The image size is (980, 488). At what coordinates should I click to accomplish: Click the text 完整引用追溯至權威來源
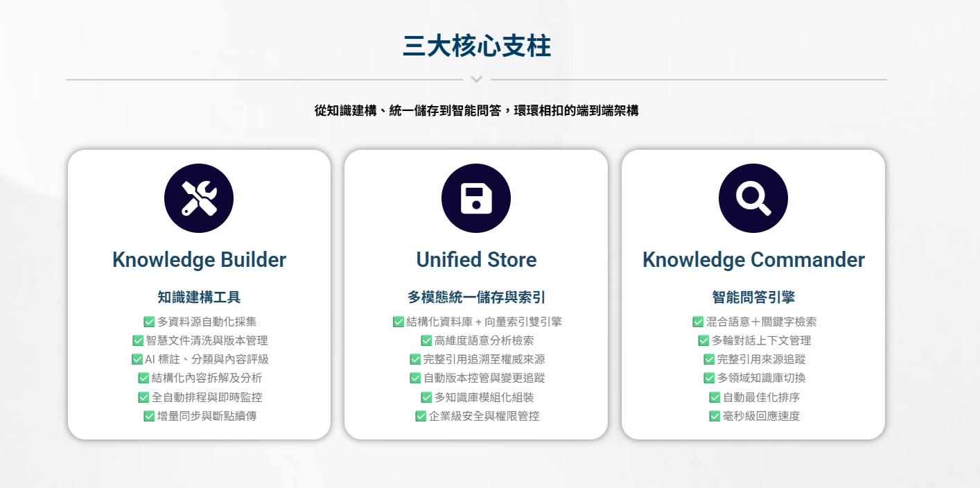tap(484, 359)
